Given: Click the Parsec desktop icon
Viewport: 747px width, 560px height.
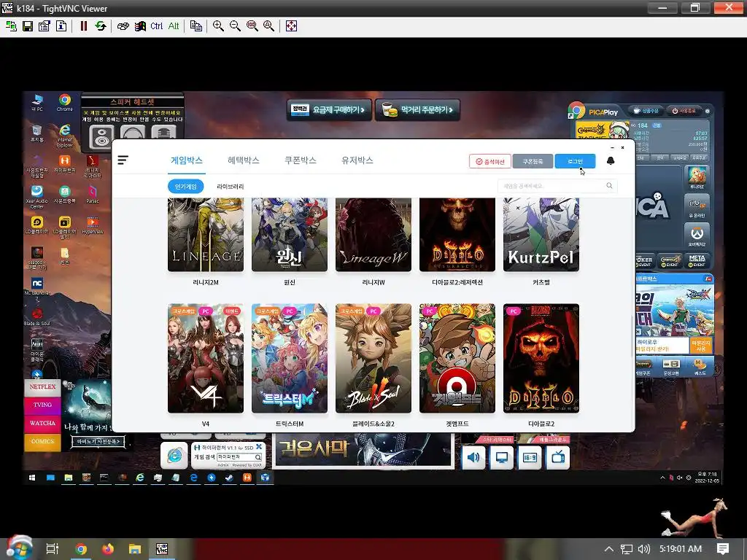Looking at the screenshot, I should 93,194.
